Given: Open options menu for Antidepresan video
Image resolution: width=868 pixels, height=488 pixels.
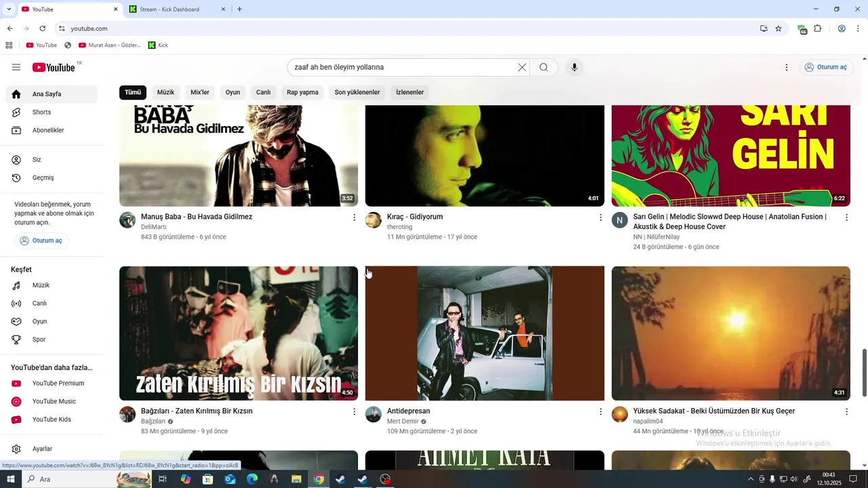Looking at the screenshot, I should coord(600,411).
